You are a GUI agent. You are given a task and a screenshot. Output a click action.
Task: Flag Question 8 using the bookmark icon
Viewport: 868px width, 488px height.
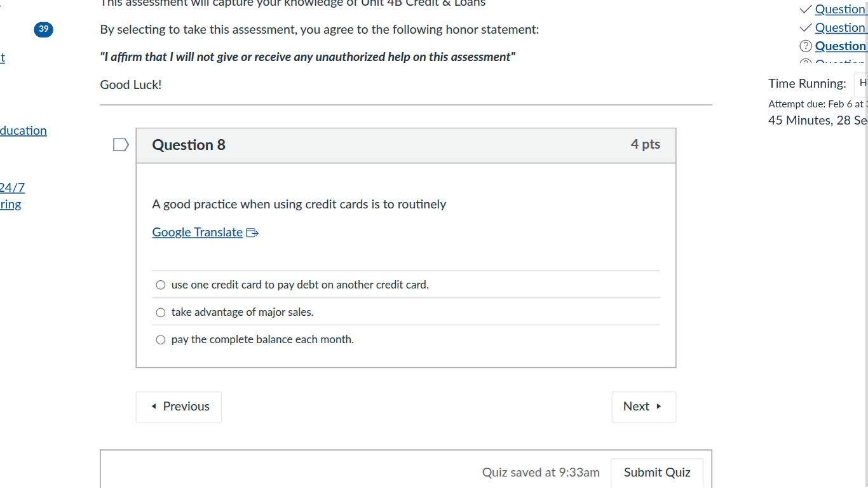[x=120, y=144]
